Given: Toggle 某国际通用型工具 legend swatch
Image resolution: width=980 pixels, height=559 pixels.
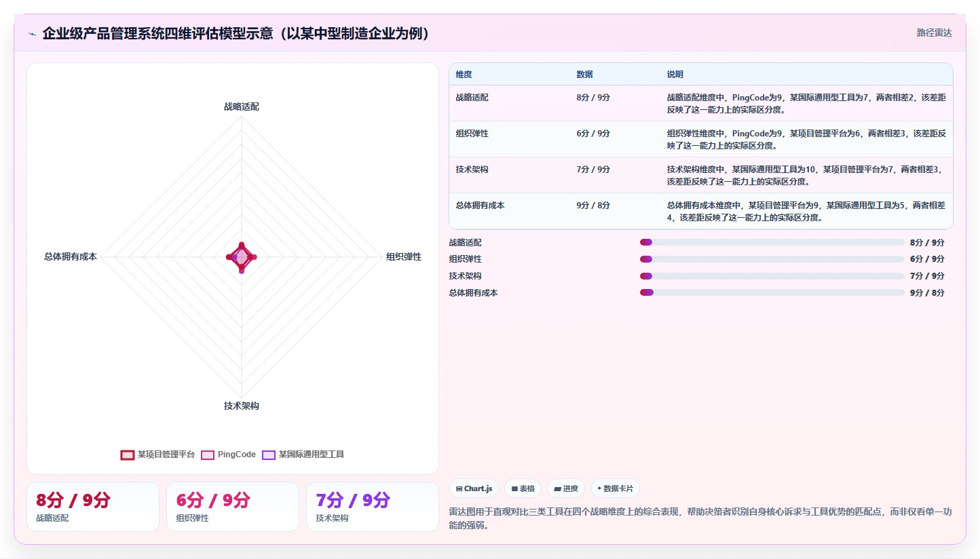Looking at the screenshot, I should [x=269, y=455].
